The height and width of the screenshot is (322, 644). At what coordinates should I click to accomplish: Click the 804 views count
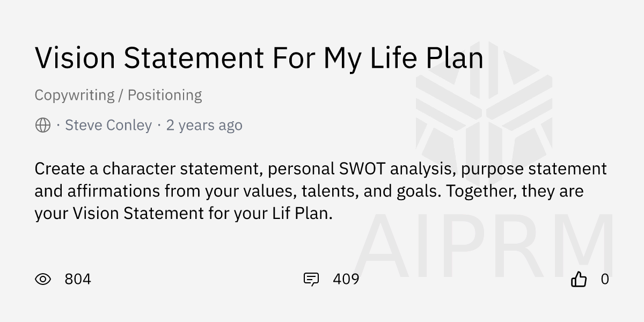pyautogui.click(x=78, y=279)
